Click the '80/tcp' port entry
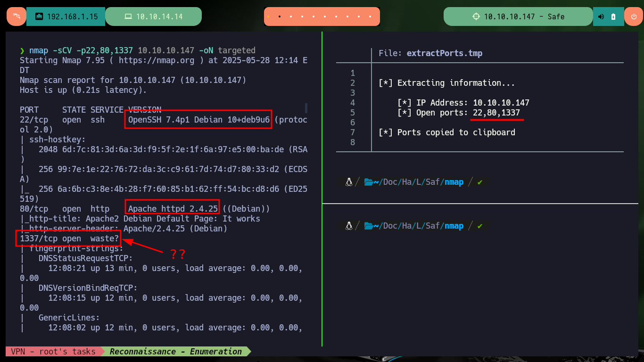This screenshot has height=362, width=644. [x=34, y=208]
